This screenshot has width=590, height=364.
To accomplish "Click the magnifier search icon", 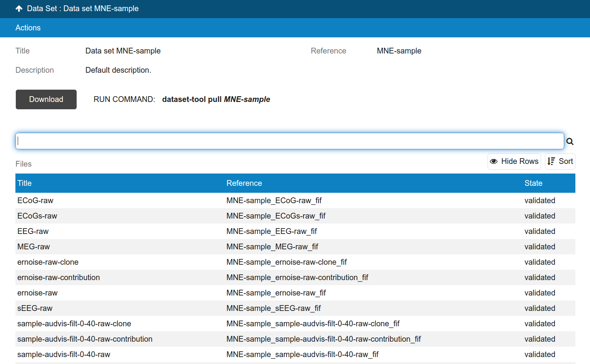I will point(570,142).
